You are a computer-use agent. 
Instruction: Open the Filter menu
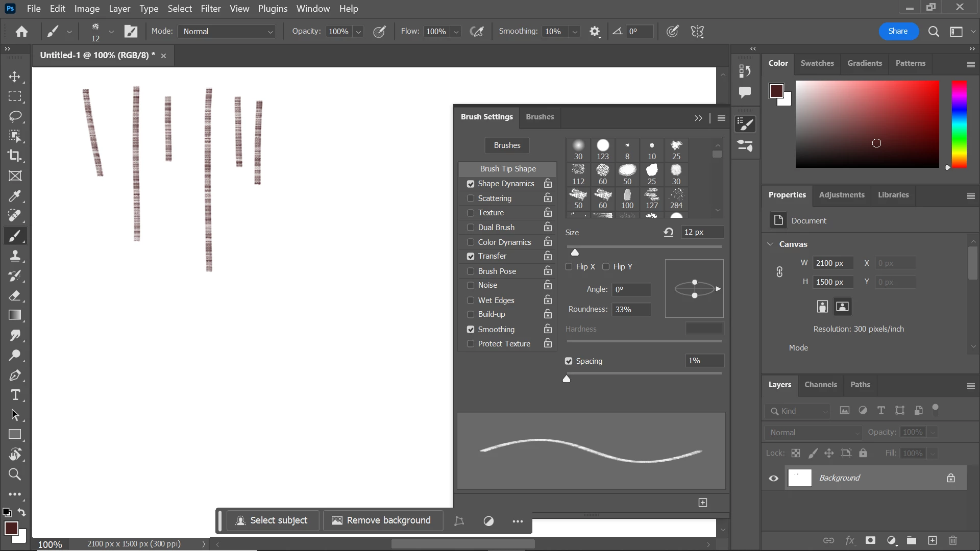click(x=210, y=9)
